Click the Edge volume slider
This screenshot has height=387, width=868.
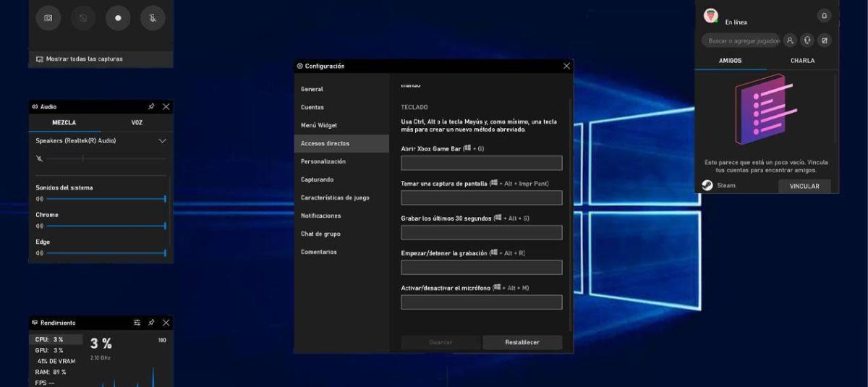[105, 253]
